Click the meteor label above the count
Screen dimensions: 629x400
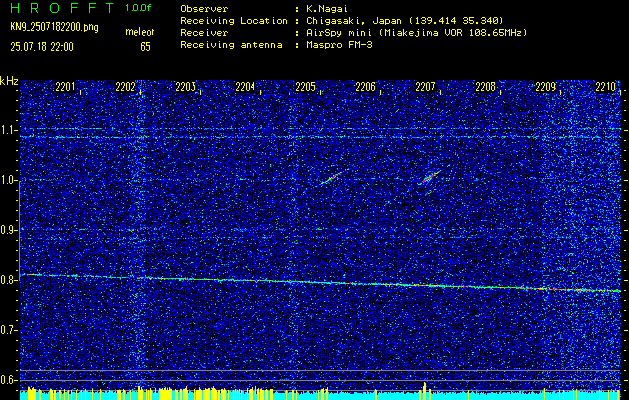pyautogui.click(x=140, y=32)
